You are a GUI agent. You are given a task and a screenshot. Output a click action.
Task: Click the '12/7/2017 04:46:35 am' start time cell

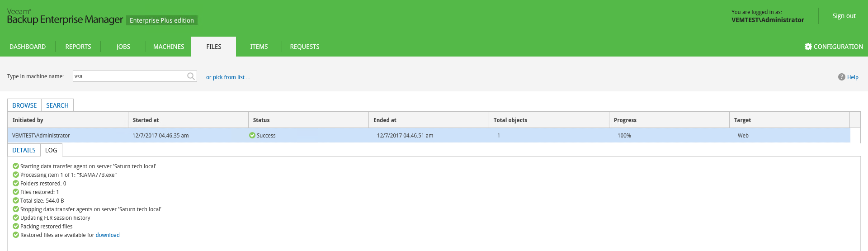pyautogui.click(x=160, y=136)
